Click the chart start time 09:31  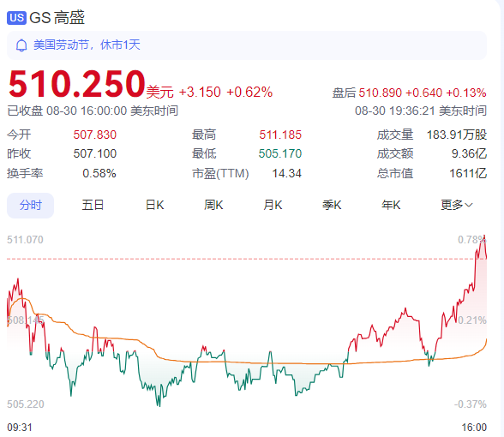coord(20,428)
